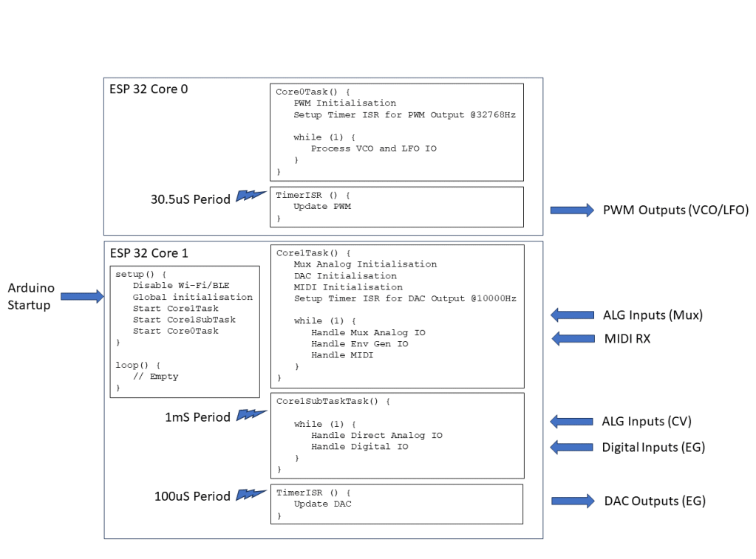Select the Core1Task() code box
Viewport: 756px width, 559px height.
(397, 316)
